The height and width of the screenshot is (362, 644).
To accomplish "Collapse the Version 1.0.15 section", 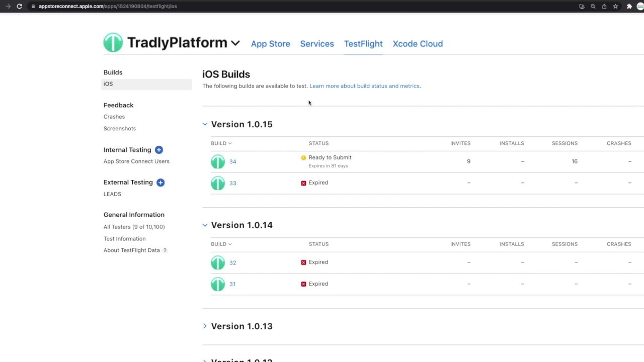I will coord(205,124).
